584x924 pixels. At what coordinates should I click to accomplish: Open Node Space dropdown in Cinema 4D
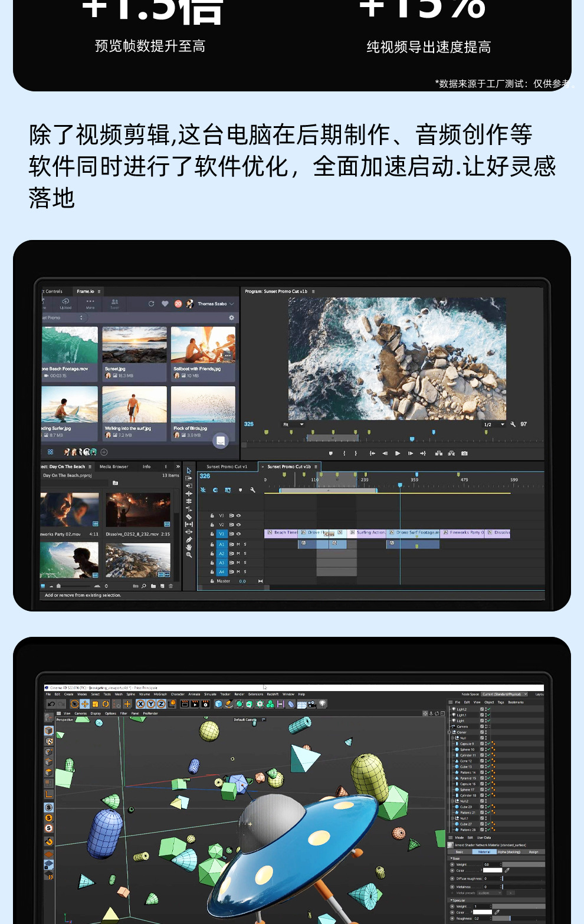point(504,694)
